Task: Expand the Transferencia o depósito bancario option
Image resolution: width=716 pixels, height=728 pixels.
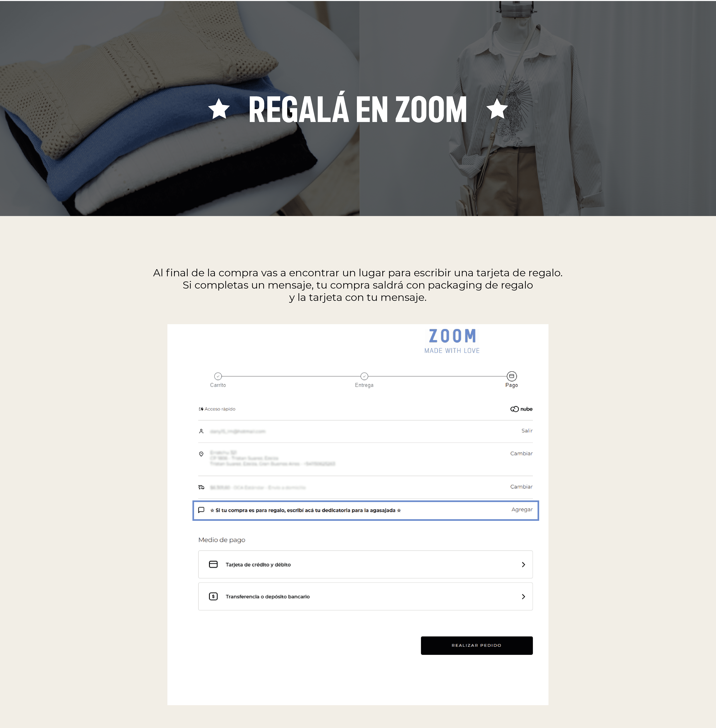Action: 365,596
